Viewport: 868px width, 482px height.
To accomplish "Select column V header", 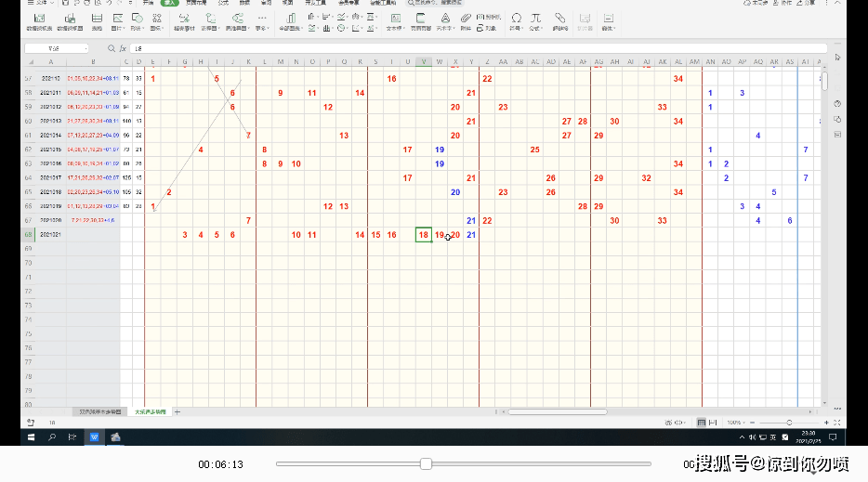I will (424, 62).
